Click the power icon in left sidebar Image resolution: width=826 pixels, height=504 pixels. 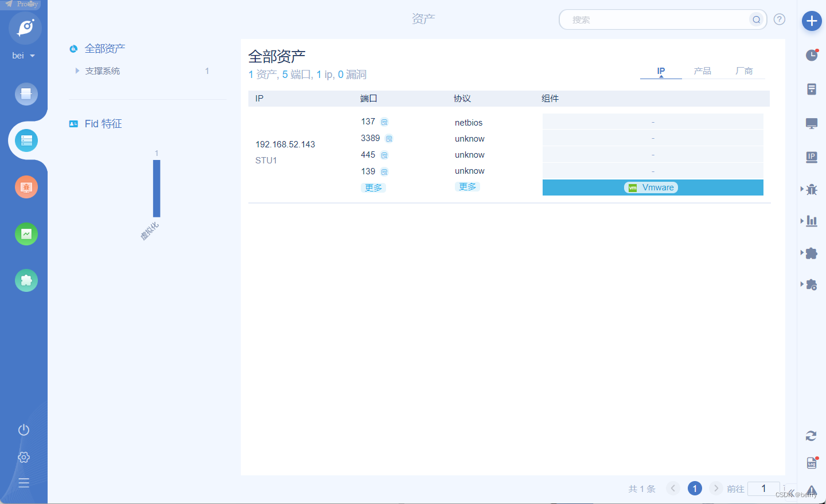pos(24,429)
